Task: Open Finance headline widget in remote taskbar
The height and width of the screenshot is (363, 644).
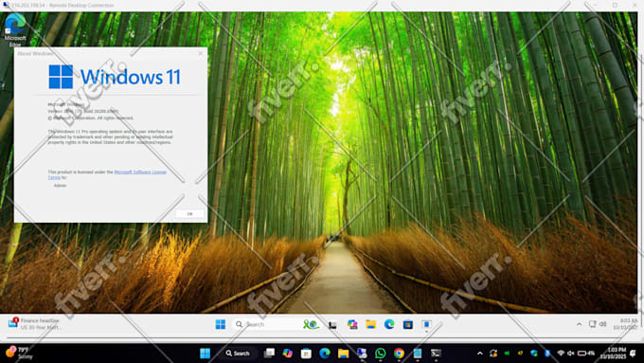Action: 35,324
